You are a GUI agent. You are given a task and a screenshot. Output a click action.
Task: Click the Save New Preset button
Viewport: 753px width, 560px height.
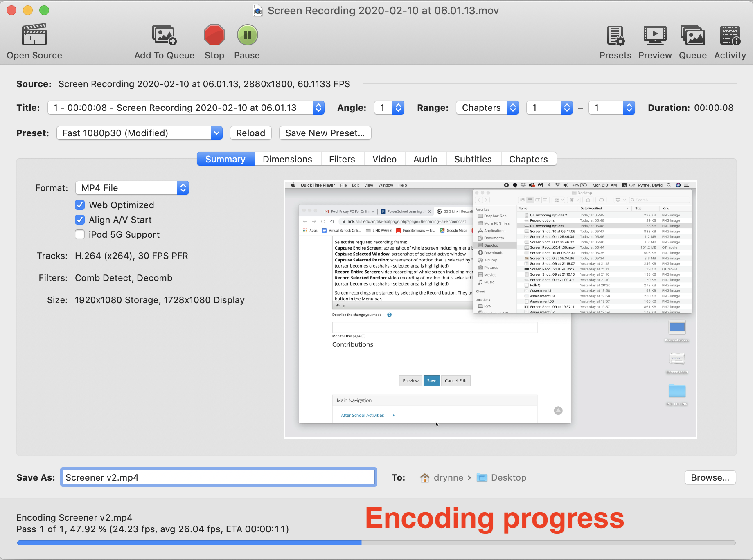[325, 133]
